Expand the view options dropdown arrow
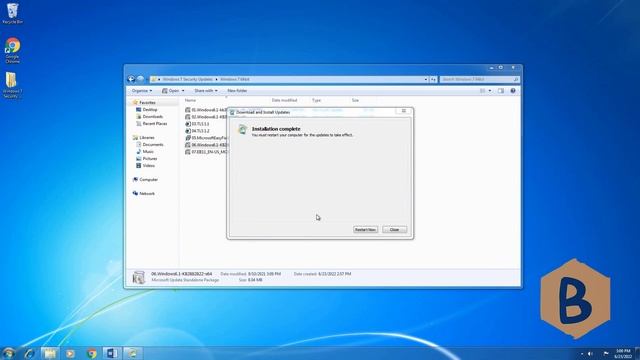640x360 pixels. coord(490,91)
